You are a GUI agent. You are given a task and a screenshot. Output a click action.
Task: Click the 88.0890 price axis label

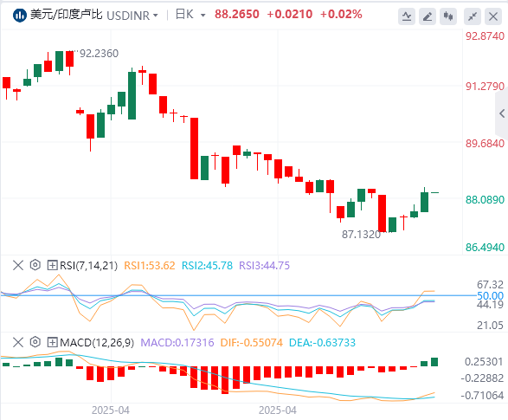point(485,200)
